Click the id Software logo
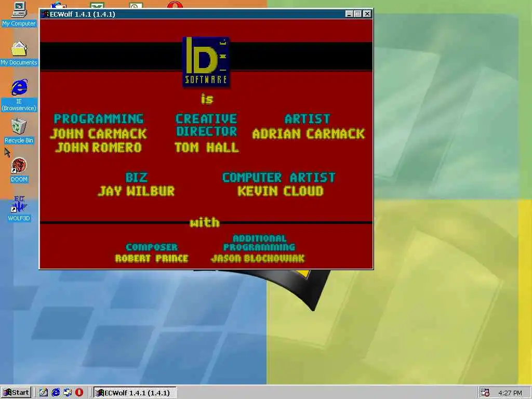Screen dimensions: 532x399 (206, 62)
